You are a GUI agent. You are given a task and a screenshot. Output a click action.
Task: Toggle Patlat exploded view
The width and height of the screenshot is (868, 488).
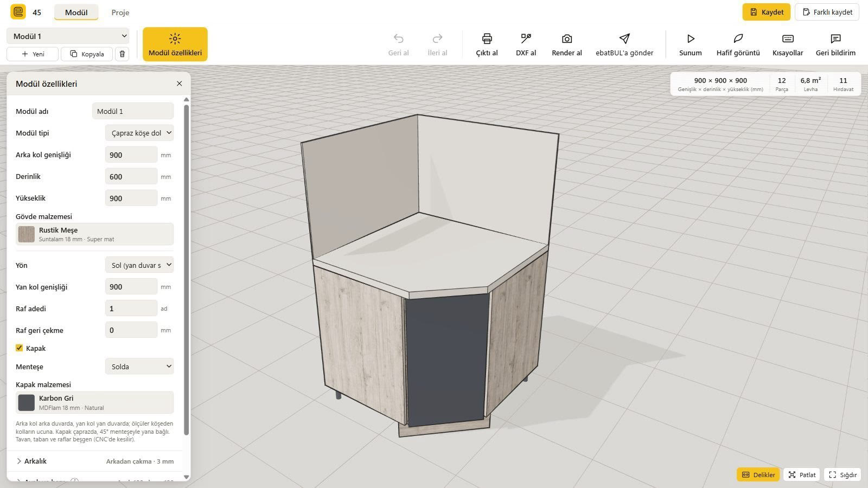point(802,474)
